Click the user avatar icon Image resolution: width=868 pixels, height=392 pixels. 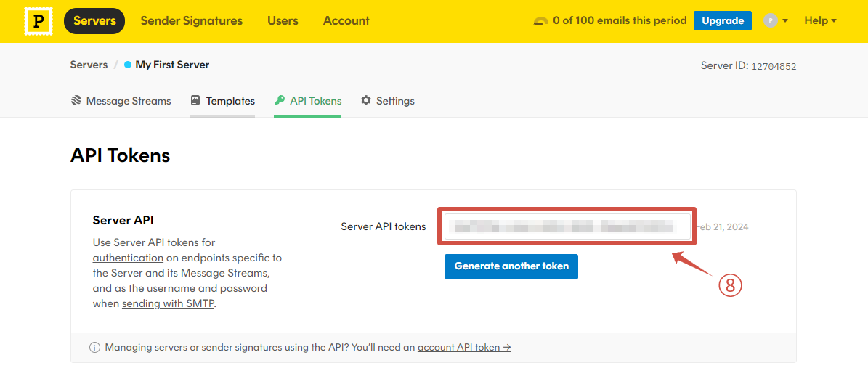click(770, 21)
